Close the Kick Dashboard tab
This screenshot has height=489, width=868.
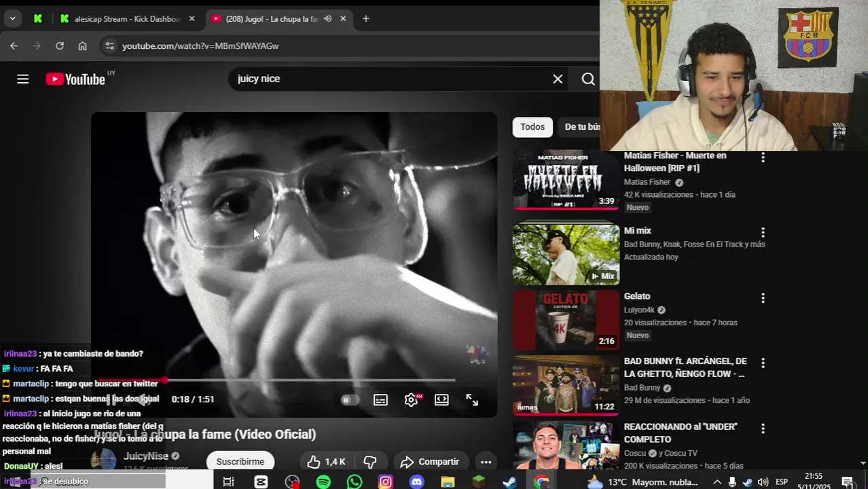coord(192,19)
